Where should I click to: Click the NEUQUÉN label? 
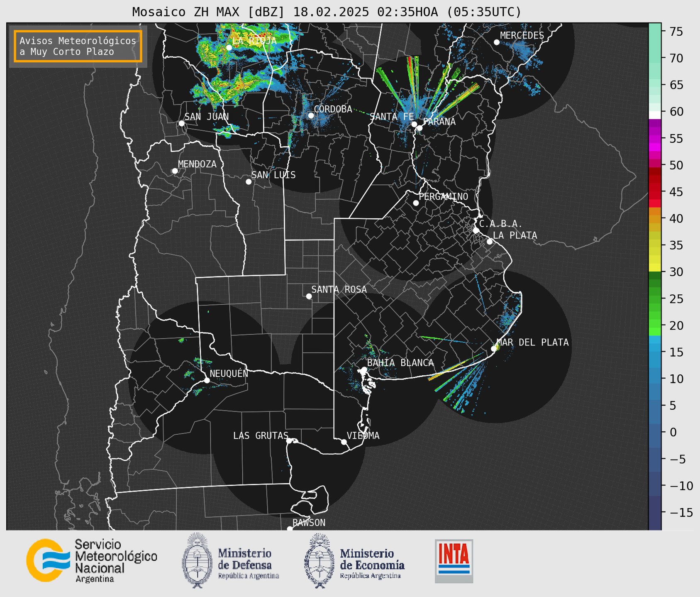click(x=229, y=373)
